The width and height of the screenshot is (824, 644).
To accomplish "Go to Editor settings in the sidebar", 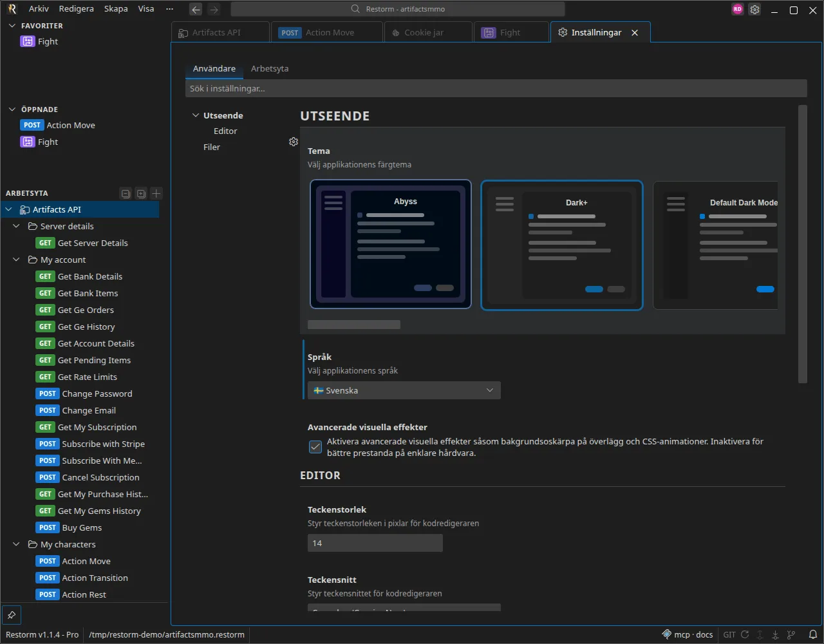I will (225, 131).
